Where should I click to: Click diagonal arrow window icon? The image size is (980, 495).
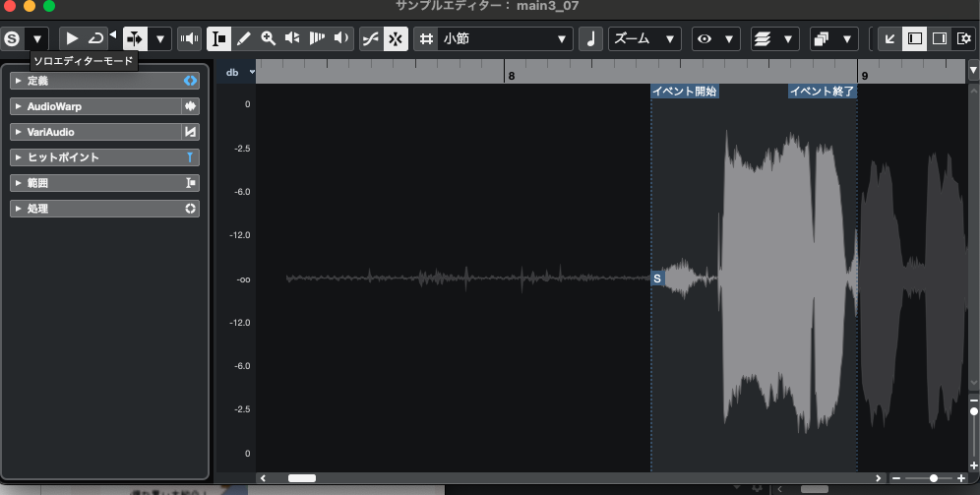(x=890, y=38)
